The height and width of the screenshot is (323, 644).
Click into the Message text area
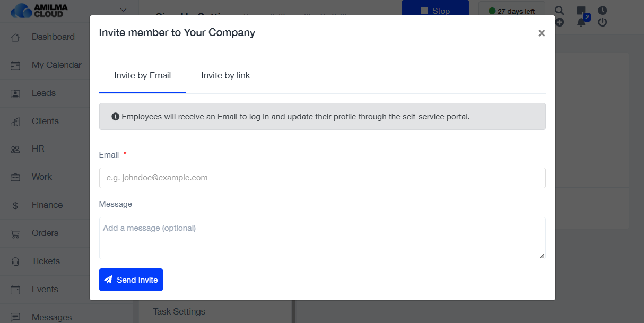click(322, 238)
